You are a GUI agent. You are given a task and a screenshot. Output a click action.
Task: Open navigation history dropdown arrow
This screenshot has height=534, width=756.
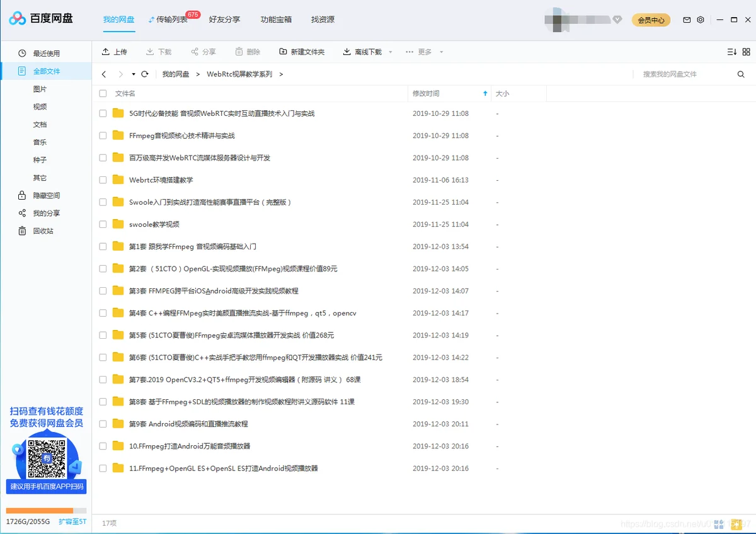tap(134, 74)
